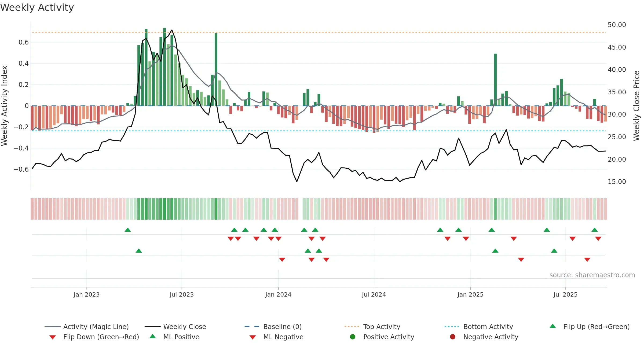Click the Negative Activity red circle icon
Viewport: 644px width, 362px height.
(453, 337)
